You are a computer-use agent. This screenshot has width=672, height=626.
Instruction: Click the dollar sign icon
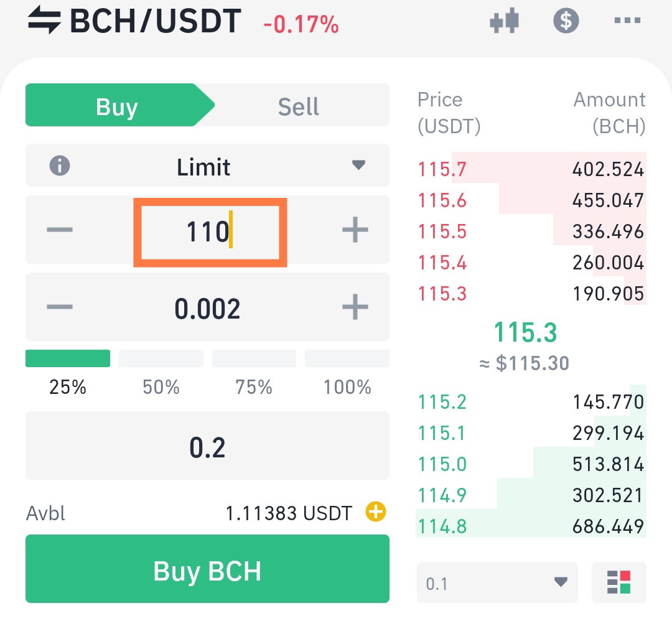tap(566, 21)
